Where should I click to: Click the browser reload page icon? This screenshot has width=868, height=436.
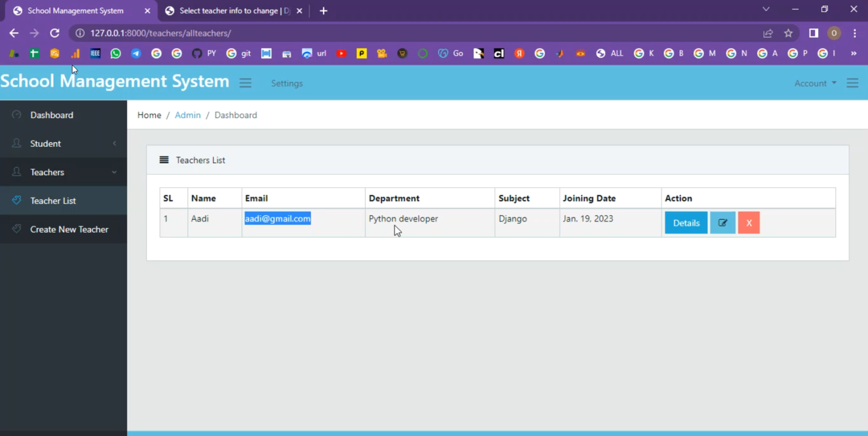click(x=54, y=33)
